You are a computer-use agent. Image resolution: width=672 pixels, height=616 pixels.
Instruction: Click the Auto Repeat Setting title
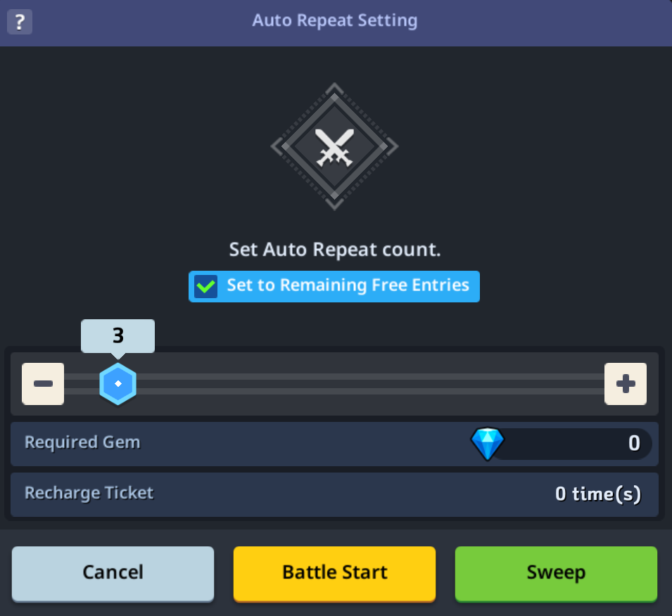(x=335, y=20)
